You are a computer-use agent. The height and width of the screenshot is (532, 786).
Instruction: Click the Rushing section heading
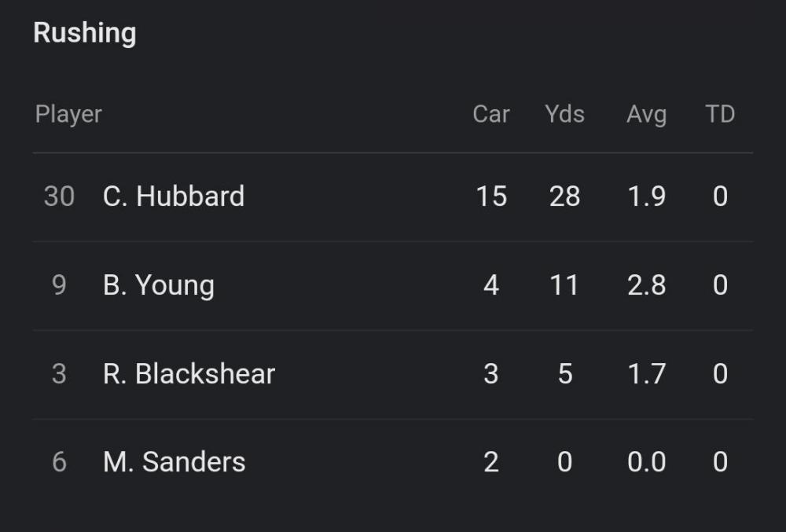tap(85, 33)
